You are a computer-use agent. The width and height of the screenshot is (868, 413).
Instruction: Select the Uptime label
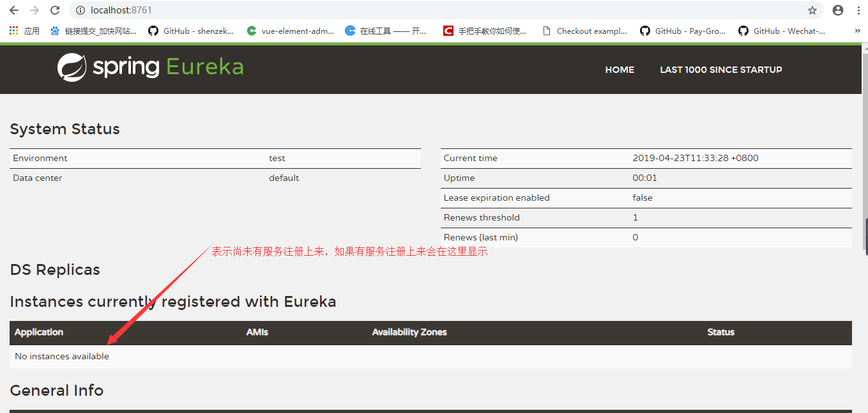pos(459,178)
